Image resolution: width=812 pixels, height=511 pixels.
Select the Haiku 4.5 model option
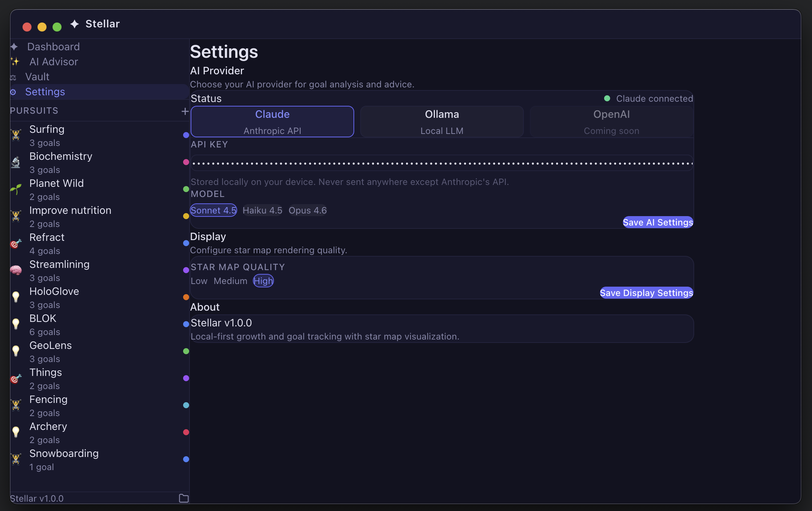pos(262,210)
